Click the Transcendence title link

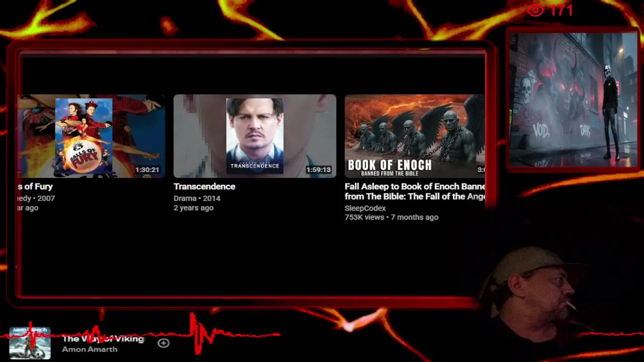pos(204,187)
